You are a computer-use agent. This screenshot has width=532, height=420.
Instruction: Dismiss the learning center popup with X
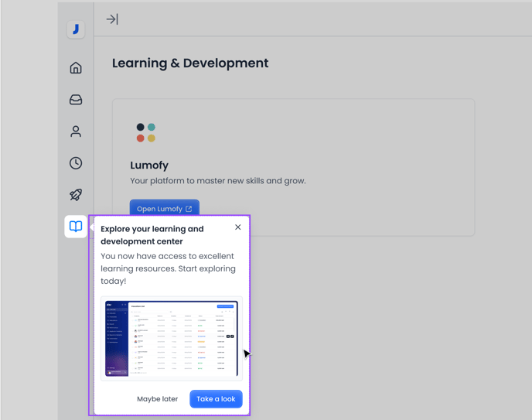click(238, 227)
